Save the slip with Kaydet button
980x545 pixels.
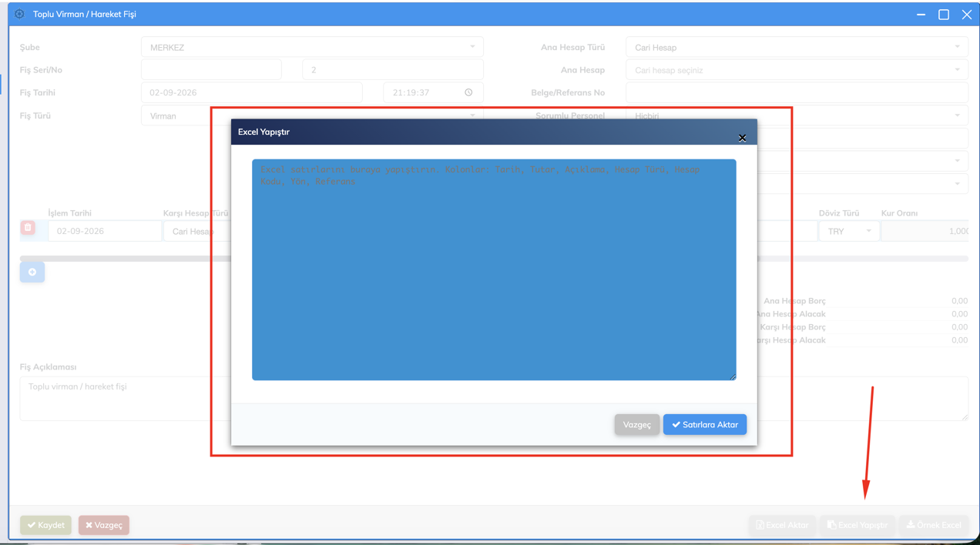[46, 525]
